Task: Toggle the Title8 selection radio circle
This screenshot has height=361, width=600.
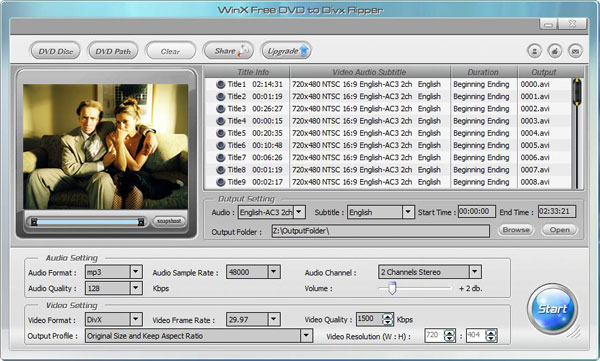Action: pyautogui.click(x=220, y=170)
